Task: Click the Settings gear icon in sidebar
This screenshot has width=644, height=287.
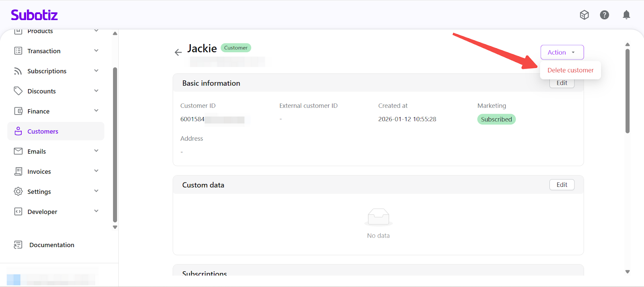Action: 18,191
